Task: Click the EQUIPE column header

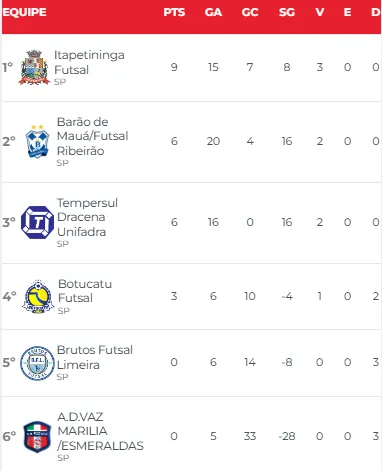Action: [24, 12]
